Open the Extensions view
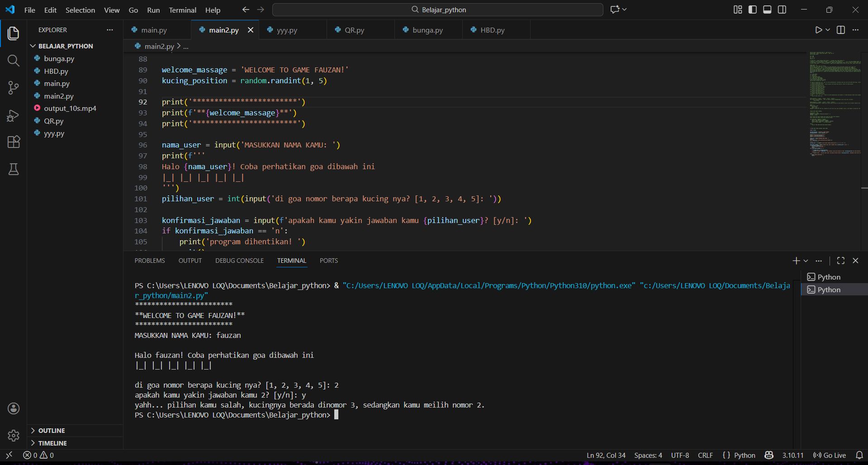The image size is (868, 465). tap(14, 142)
